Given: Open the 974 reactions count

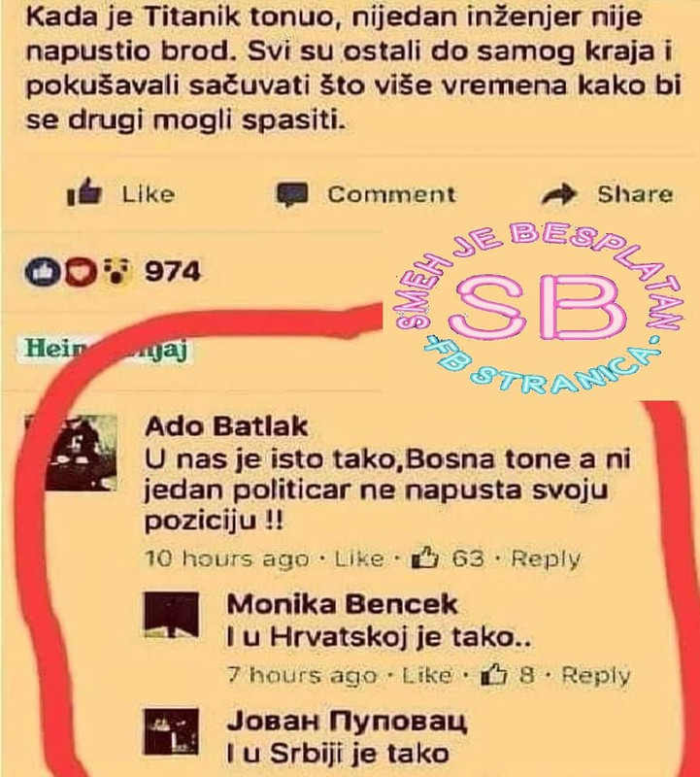Looking at the screenshot, I should (x=173, y=272).
